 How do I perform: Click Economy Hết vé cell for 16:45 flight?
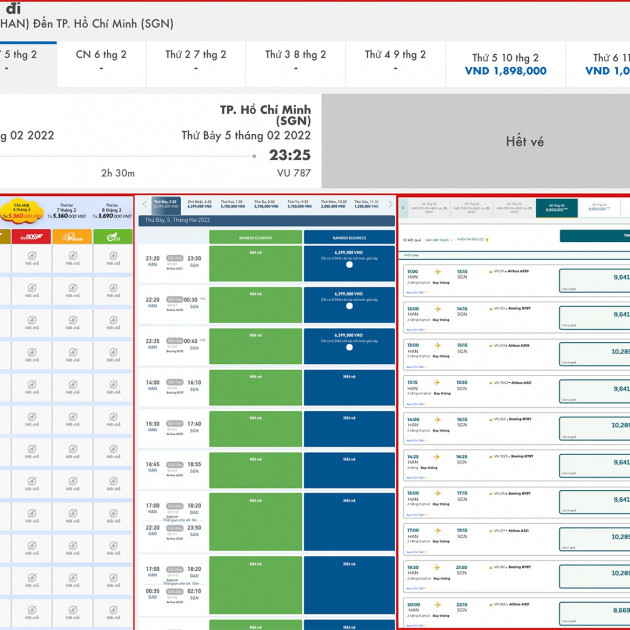click(256, 470)
